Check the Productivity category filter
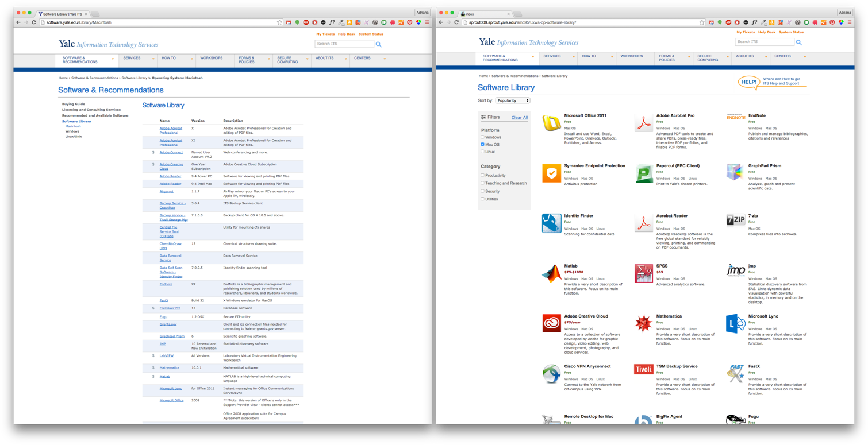Viewport: 868px width, 445px height. (x=482, y=176)
